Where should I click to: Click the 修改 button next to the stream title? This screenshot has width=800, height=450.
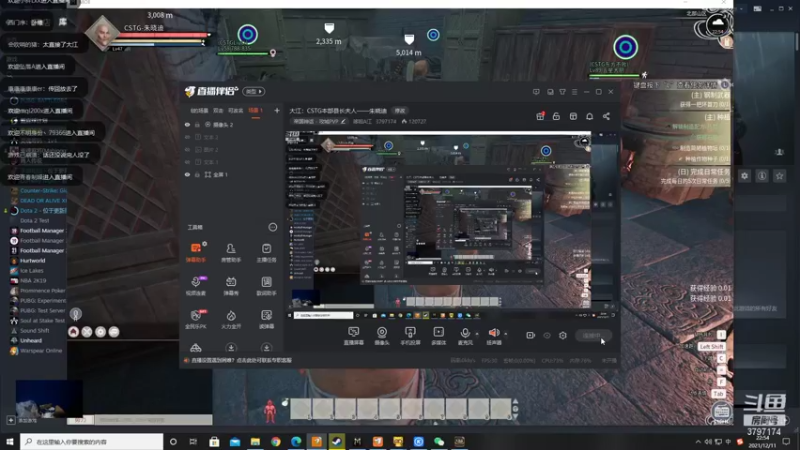(x=400, y=111)
